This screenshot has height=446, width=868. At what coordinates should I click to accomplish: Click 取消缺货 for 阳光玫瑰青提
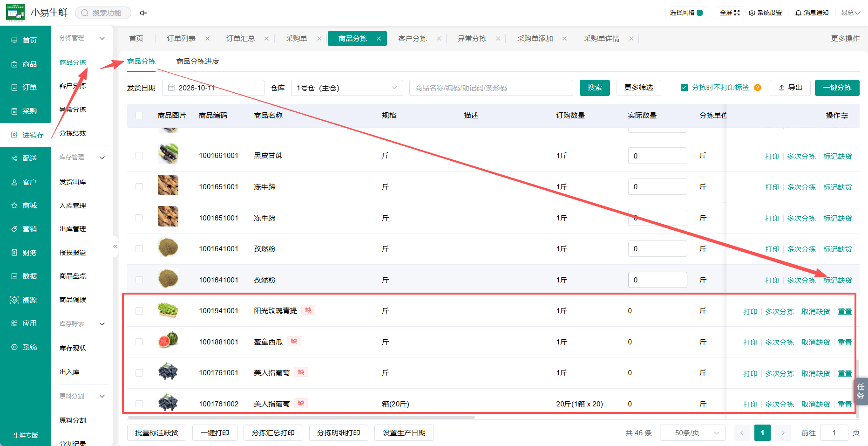pyautogui.click(x=815, y=311)
